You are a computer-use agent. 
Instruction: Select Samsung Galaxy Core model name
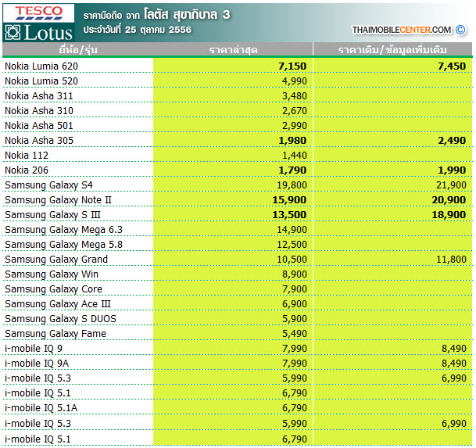tap(53, 289)
